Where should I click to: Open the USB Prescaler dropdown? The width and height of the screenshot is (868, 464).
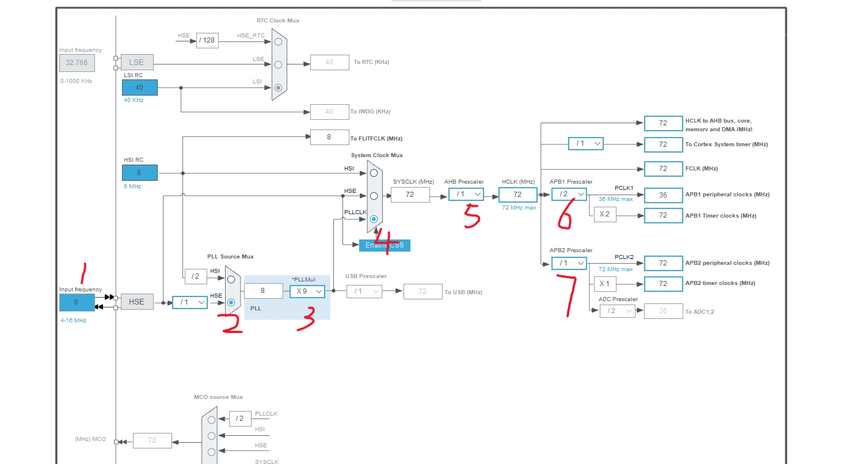pos(364,291)
